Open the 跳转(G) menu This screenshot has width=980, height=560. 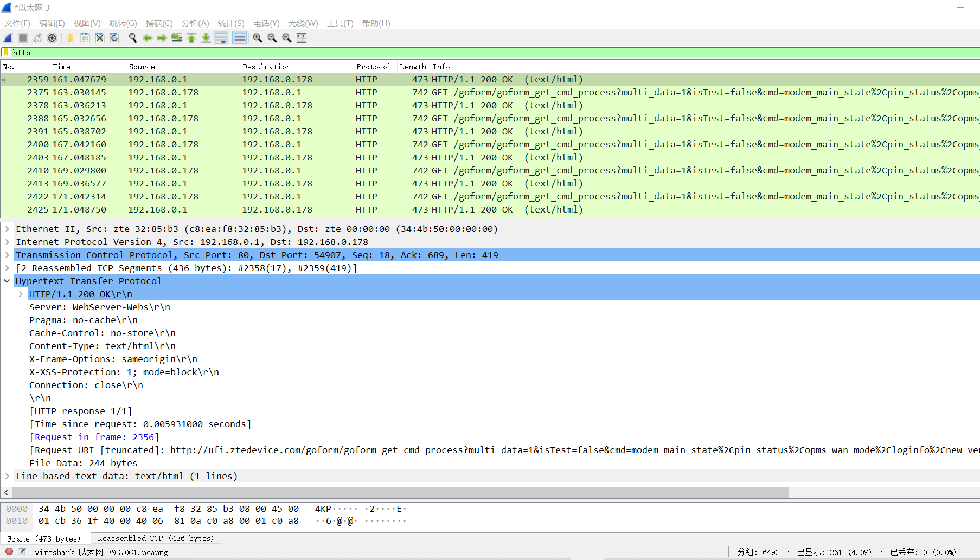pos(123,23)
